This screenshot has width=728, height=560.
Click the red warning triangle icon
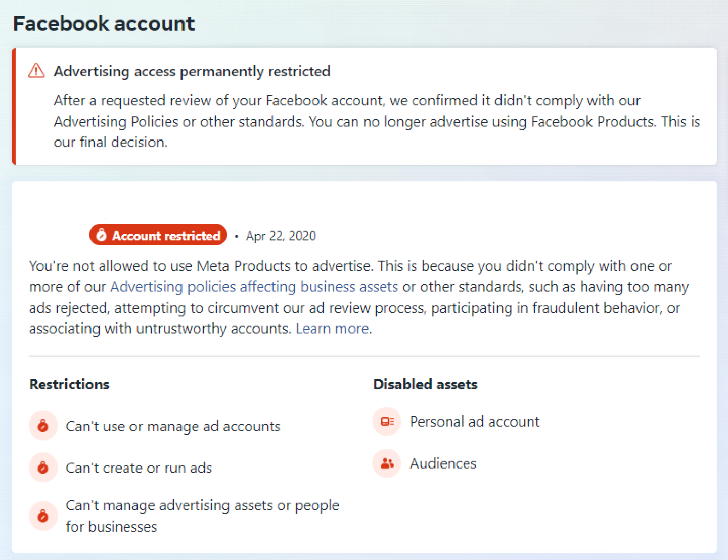[x=36, y=71]
